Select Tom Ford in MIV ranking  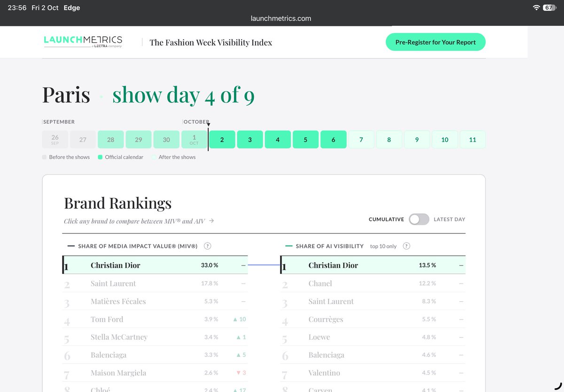[155, 319]
